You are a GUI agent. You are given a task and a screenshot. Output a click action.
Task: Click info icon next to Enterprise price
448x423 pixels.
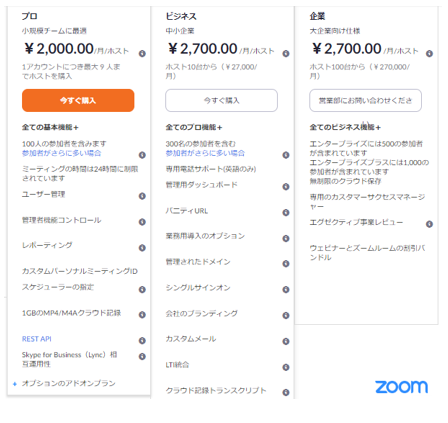click(429, 54)
